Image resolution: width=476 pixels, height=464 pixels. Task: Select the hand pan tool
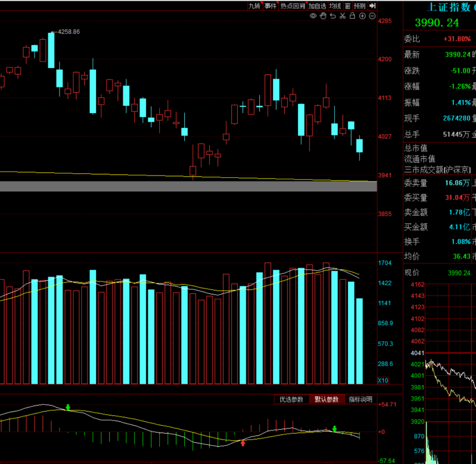click(323, 16)
